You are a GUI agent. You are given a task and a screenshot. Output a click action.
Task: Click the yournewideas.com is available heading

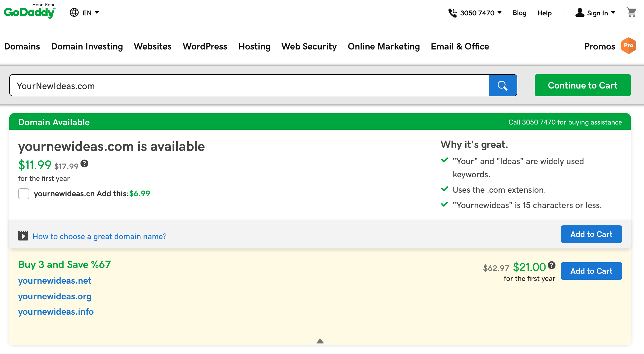click(111, 146)
